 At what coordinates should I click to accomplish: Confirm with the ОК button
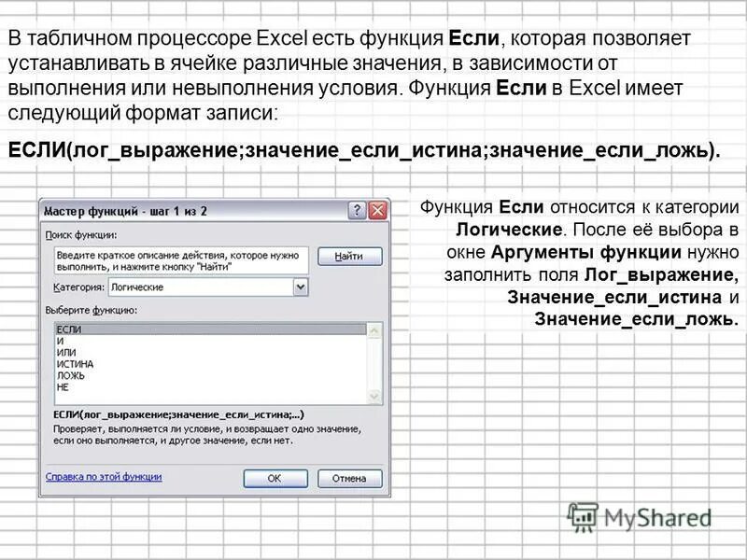[275, 479]
